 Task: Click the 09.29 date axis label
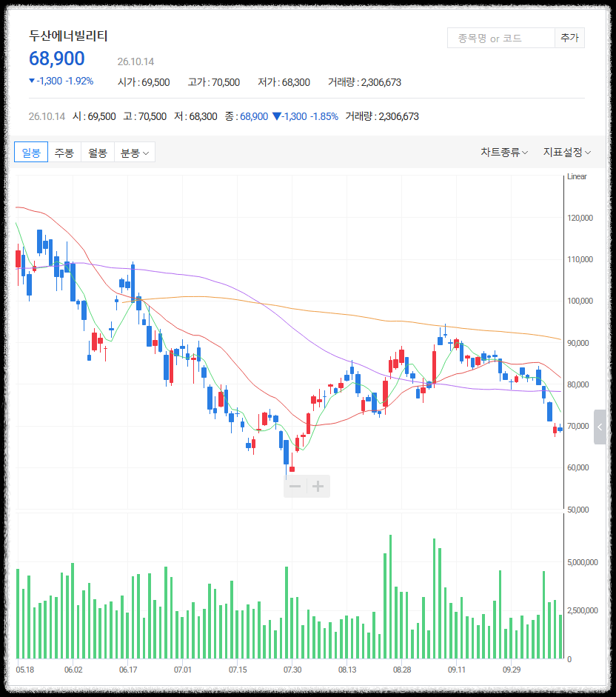tap(512, 670)
